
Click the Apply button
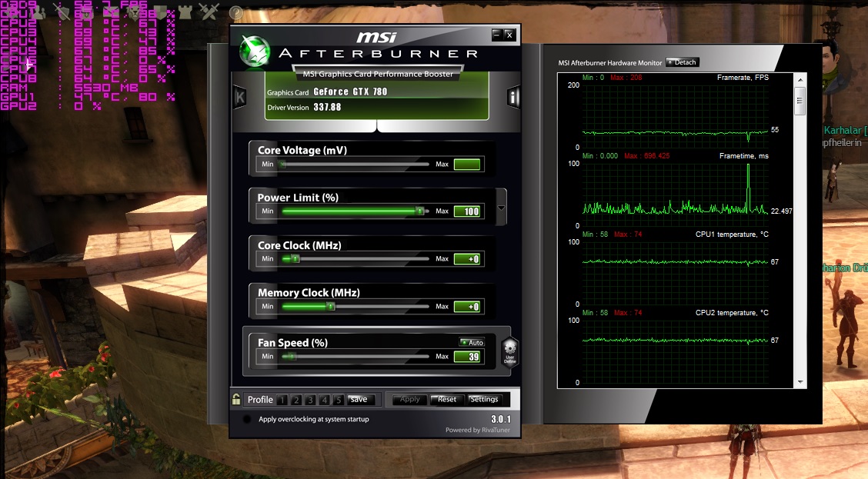(x=409, y=399)
